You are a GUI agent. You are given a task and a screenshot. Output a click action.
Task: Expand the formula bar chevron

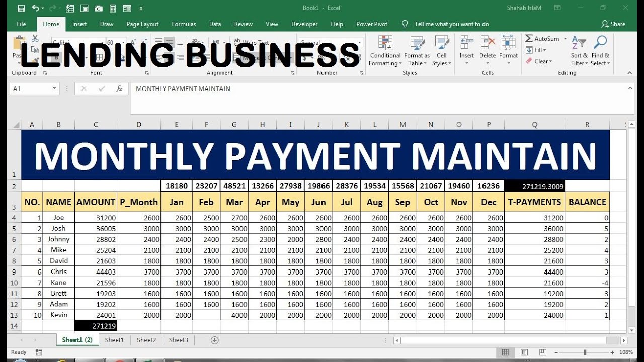[x=630, y=88]
